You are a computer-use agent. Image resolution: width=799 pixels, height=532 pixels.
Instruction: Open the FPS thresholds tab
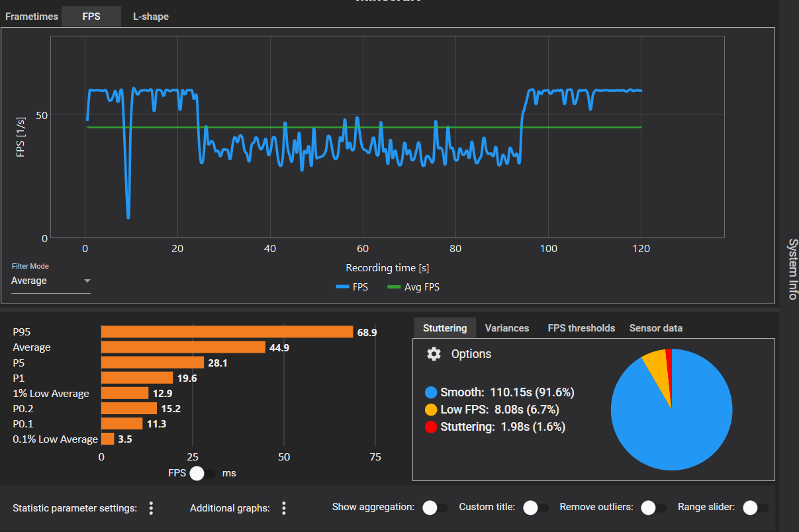point(581,328)
